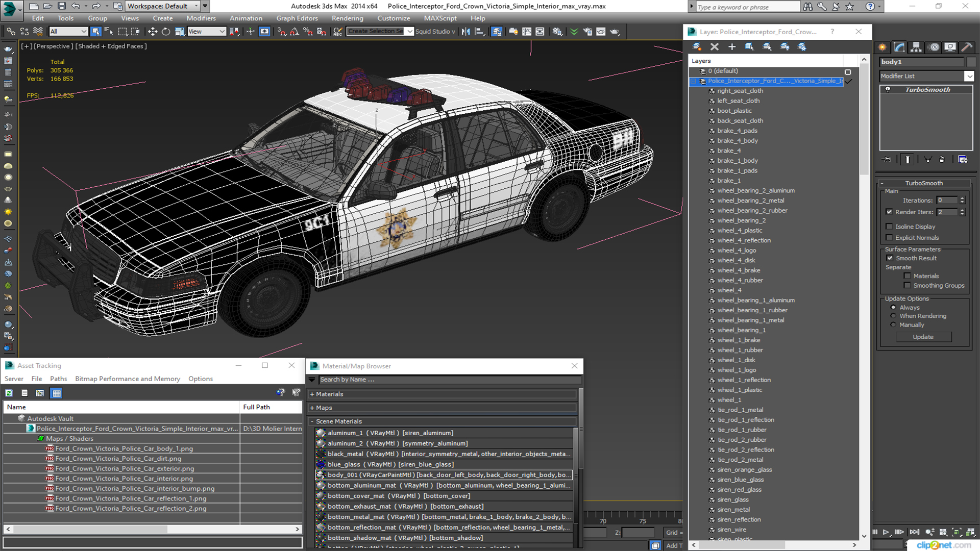
Task: Click the Select Object tool
Action: (x=95, y=32)
